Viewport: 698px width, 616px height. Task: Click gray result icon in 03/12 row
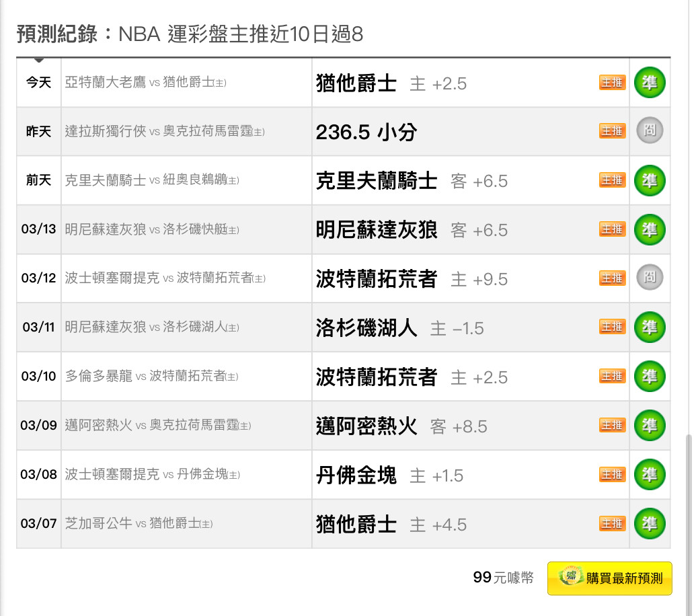coord(650,277)
